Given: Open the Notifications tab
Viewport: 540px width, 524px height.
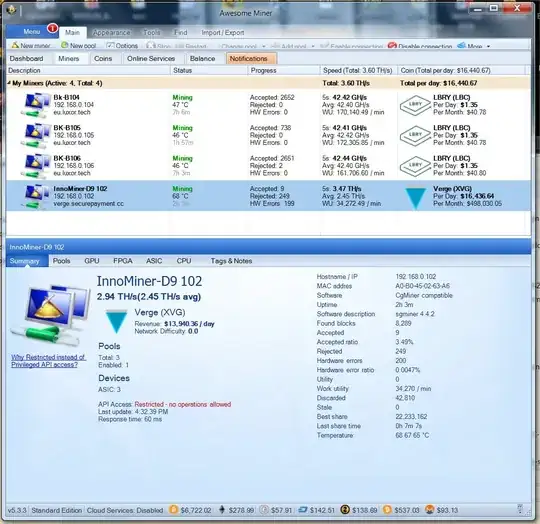Looking at the screenshot, I should pos(251,59).
